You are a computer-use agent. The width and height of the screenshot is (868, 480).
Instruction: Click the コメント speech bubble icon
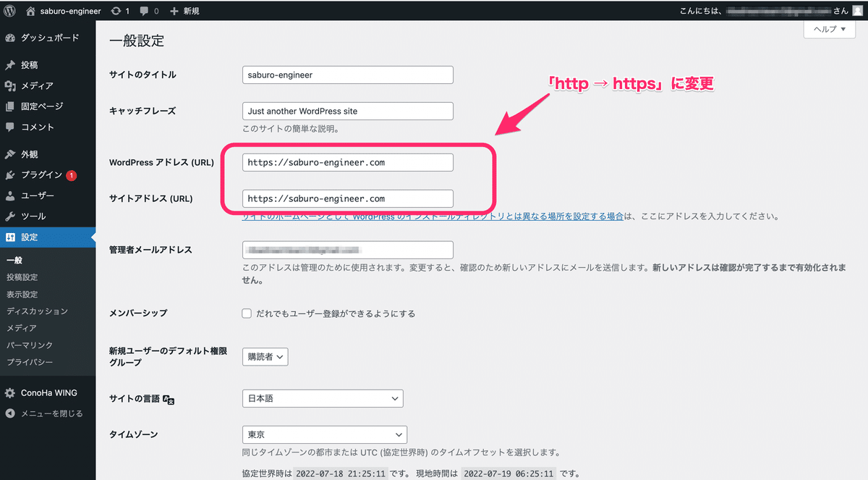[x=10, y=127]
